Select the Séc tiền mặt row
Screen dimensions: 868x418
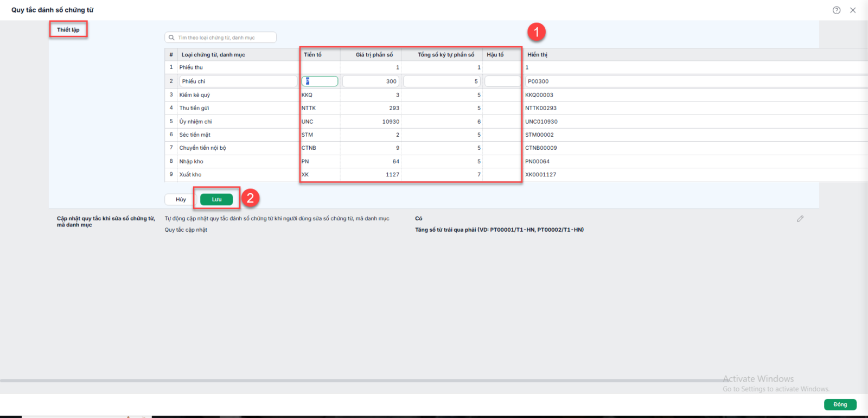click(516, 135)
